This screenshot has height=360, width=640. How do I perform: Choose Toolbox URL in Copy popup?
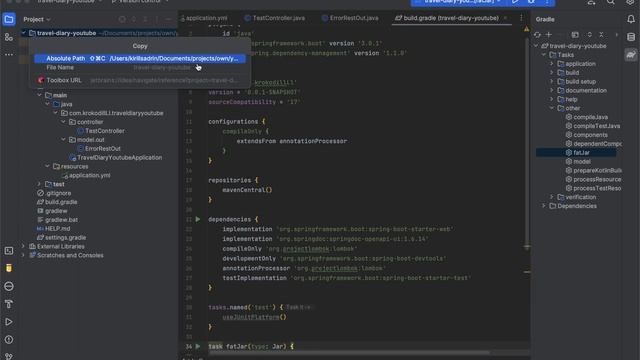coord(140,80)
